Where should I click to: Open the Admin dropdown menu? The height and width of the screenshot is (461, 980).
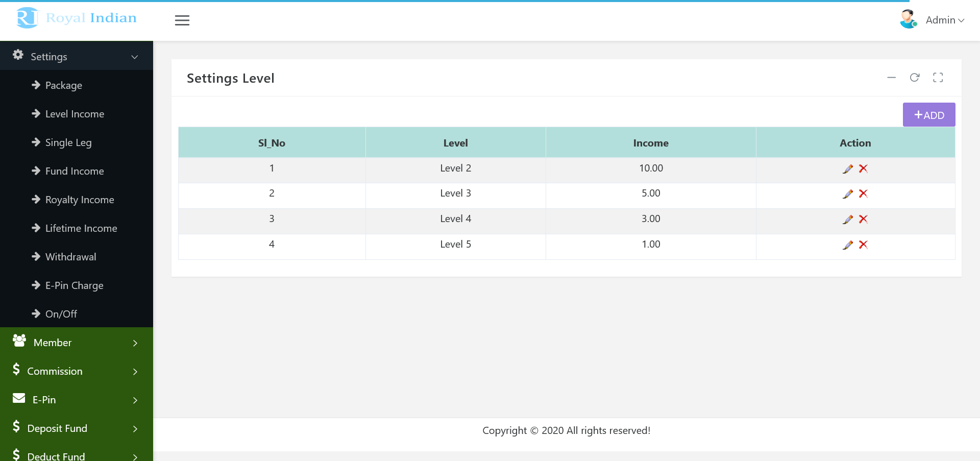pyautogui.click(x=945, y=20)
